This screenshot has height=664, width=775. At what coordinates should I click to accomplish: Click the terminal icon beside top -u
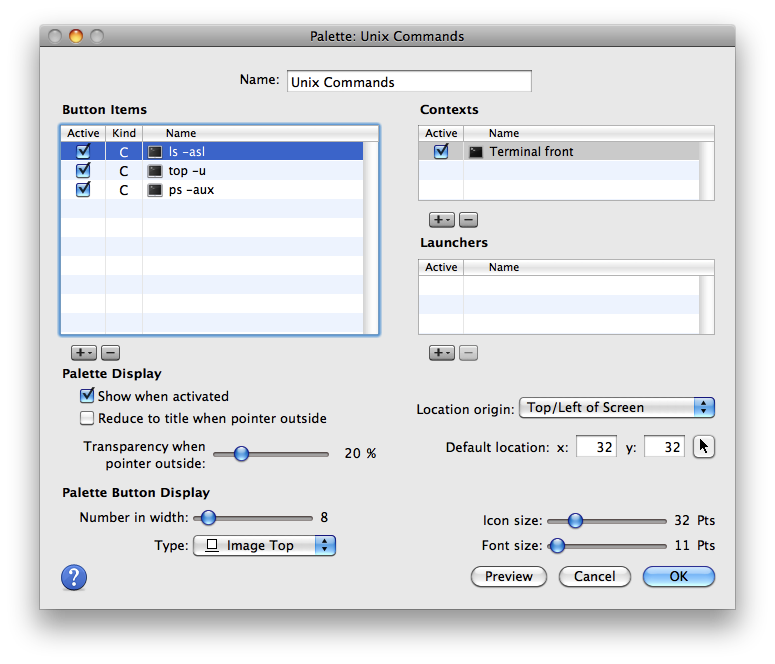pyautogui.click(x=155, y=171)
